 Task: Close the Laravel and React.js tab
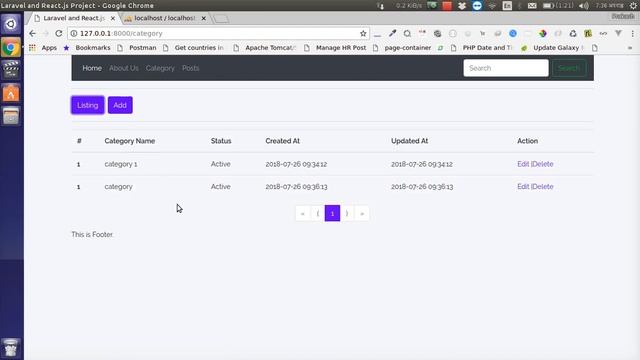pos(113,18)
